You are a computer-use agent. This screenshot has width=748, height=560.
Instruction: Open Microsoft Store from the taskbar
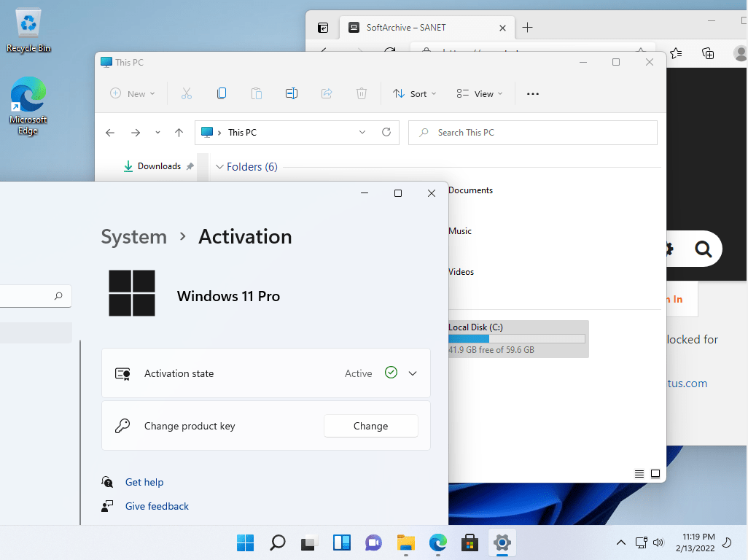click(470, 542)
